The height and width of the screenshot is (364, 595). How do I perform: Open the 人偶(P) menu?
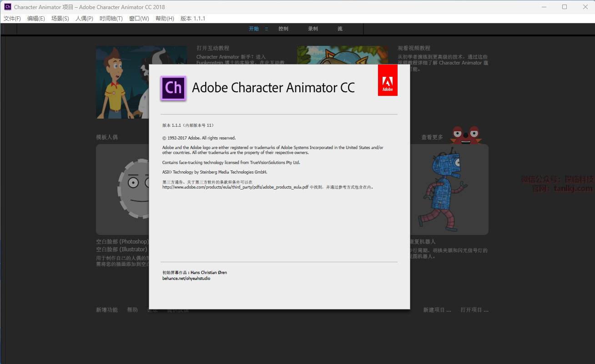click(84, 19)
